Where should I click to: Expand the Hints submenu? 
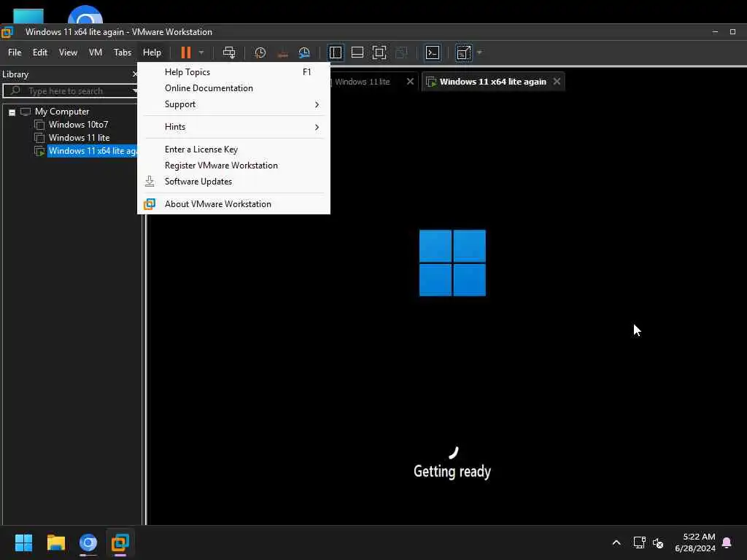click(x=233, y=127)
